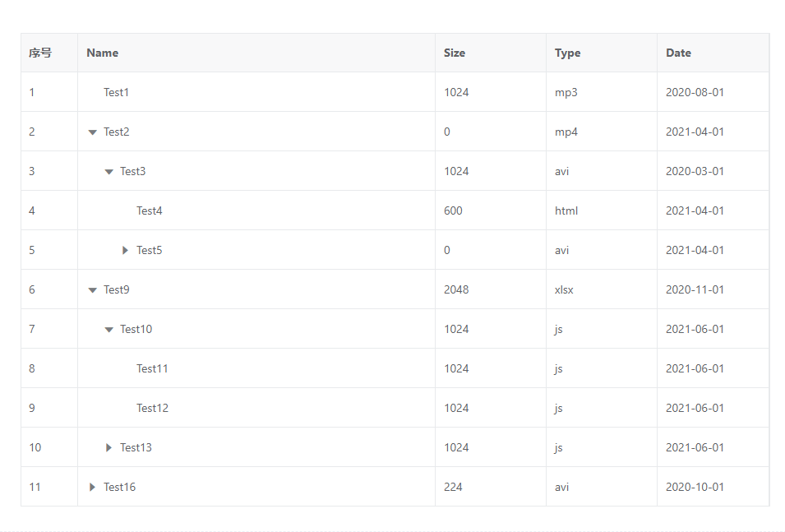The image size is (785, 532).
Task: Click the Name column header
Action: [102, 53]
